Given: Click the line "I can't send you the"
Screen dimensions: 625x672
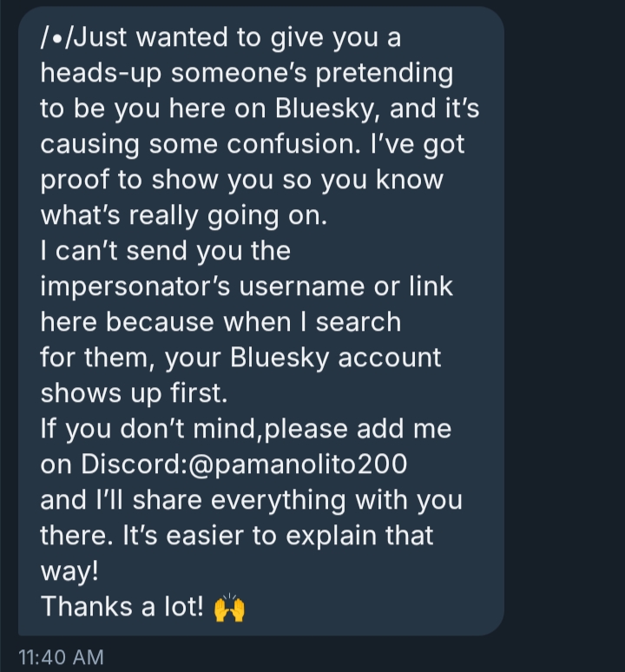Looking at the screenshot, I should [x=165, y=251].
